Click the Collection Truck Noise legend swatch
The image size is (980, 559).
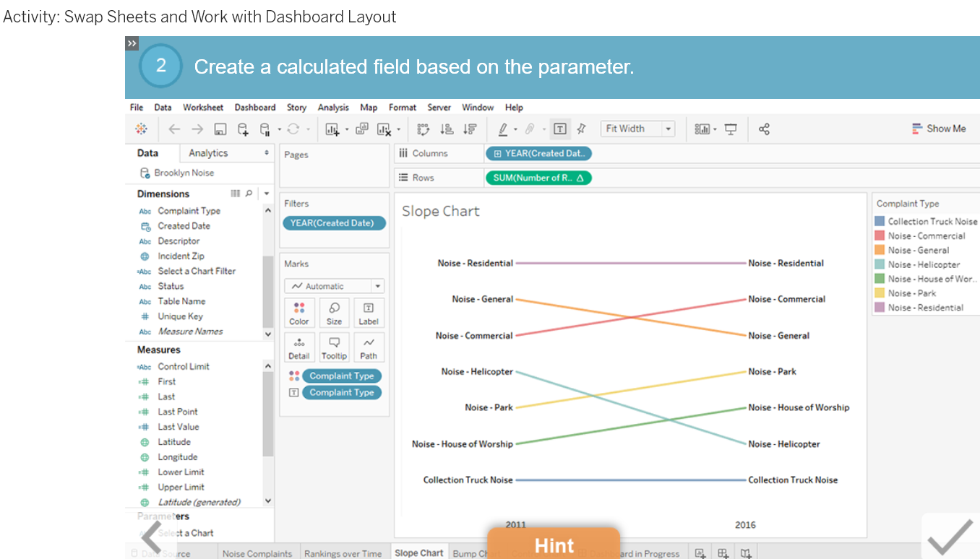880,222
